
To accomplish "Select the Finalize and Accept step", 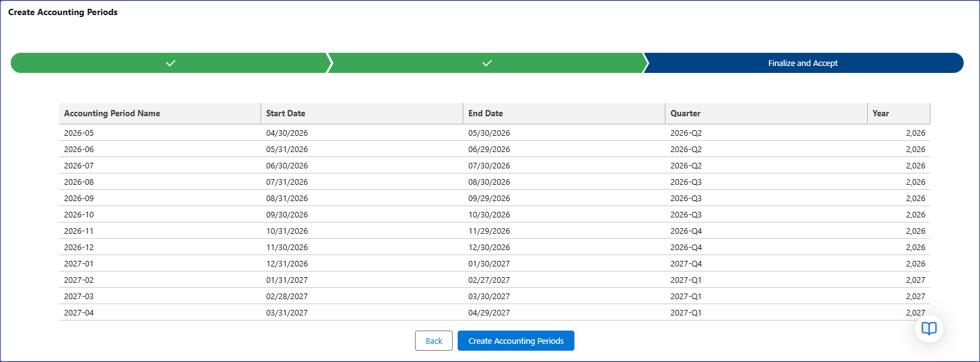I will (802, 63).
